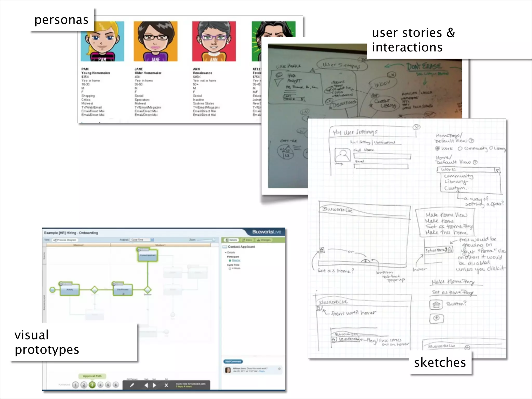
Task: Click the sketched profile photo placeholder
Action: click(x=342, y=155)
